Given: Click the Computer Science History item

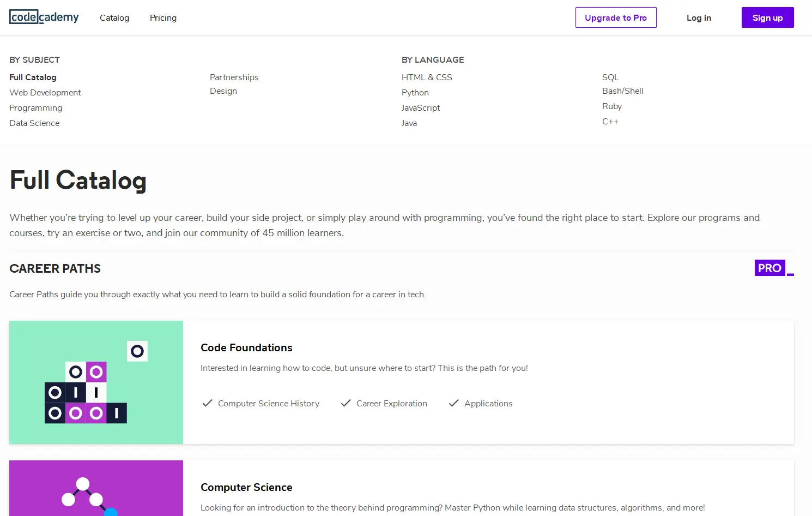Looking at the screenshot, I should click(269, 404).
